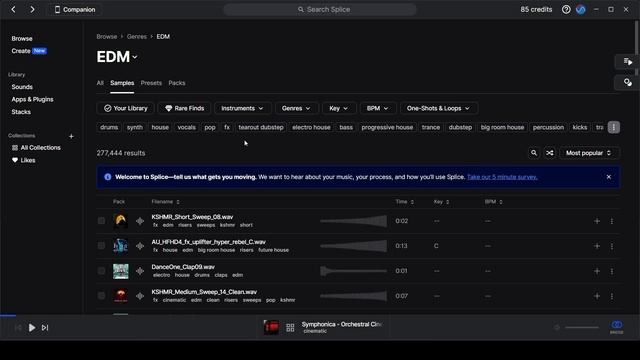640x360 pixels.
Task: Click the search results magnifier icon
Action: click(x=533, y=153)
